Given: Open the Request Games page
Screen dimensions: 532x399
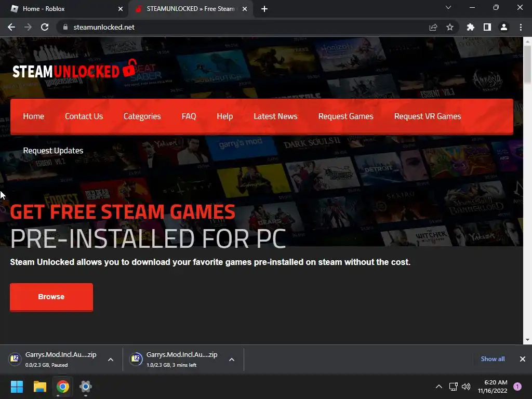Looking at the screenshot, I should click(x=345, y=116).
